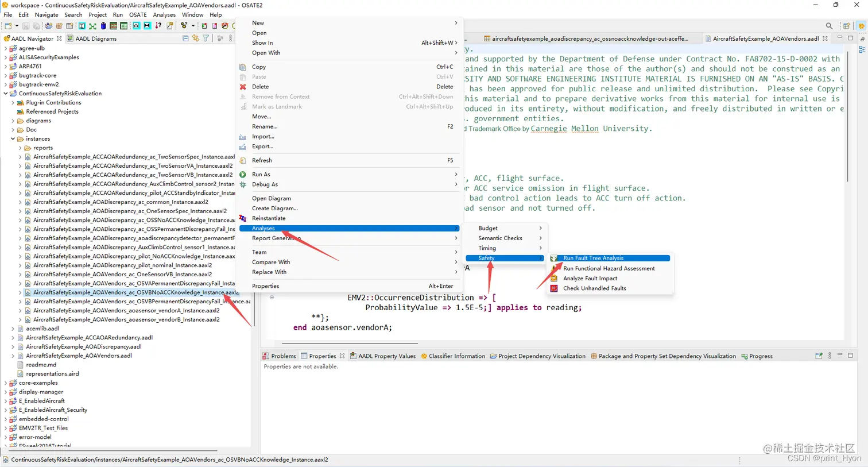
Task: Click the gauge toolbar icon
Action: pos(225,26)
